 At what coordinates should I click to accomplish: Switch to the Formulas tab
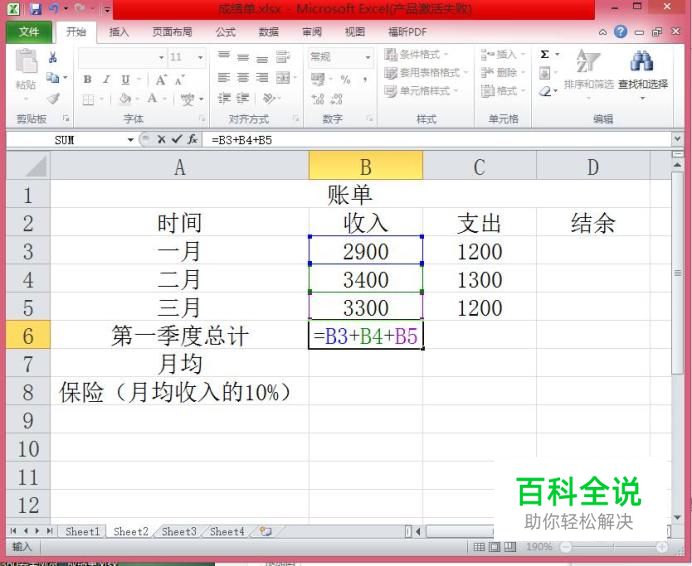click(226, 32)
